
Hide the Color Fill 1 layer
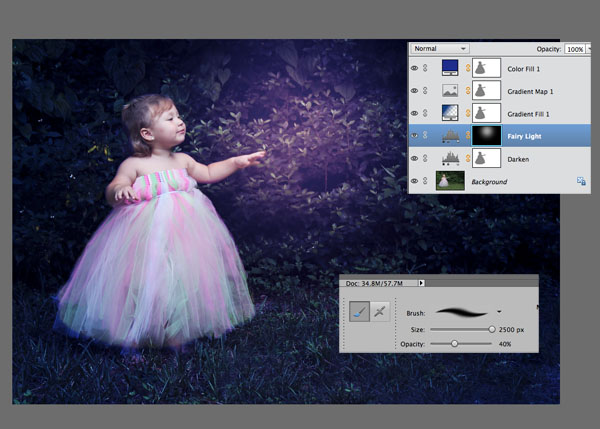[414, 68]
